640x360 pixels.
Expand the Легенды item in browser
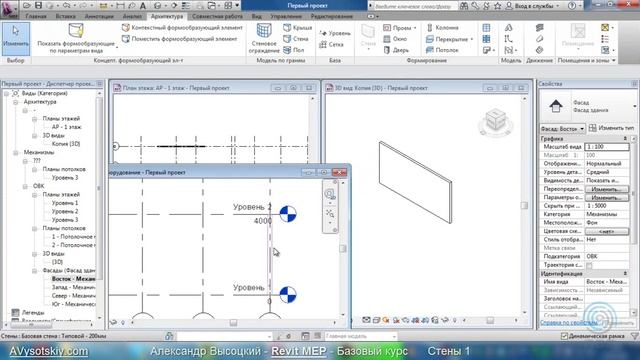click(x=32, y=313)
